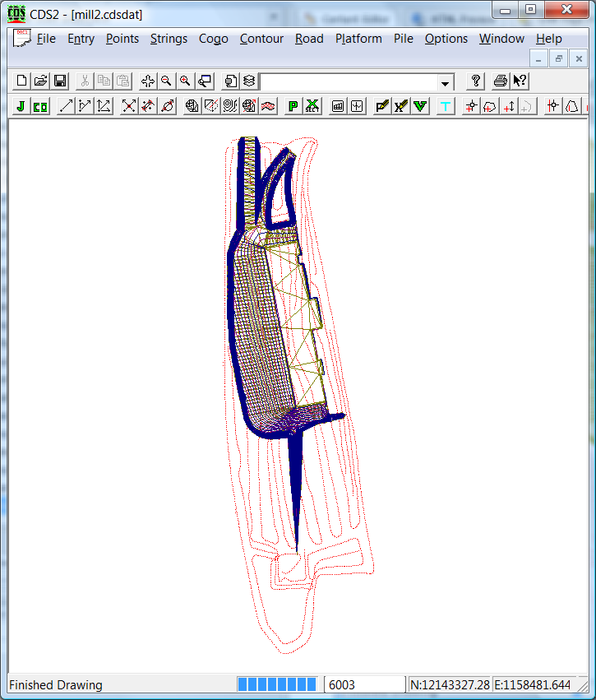Click the green P toolbar icon

pyautogui.click(x=293, y=106)
